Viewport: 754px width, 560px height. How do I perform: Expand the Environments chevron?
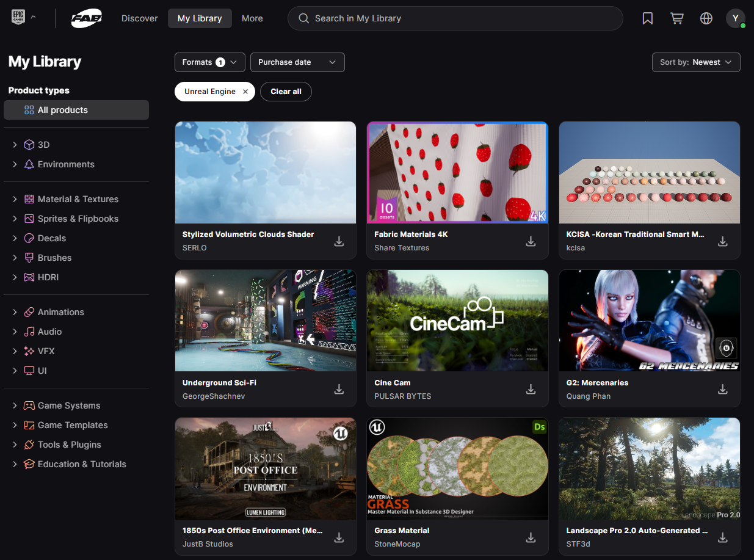pyautogui.click(x=15, y=164)
